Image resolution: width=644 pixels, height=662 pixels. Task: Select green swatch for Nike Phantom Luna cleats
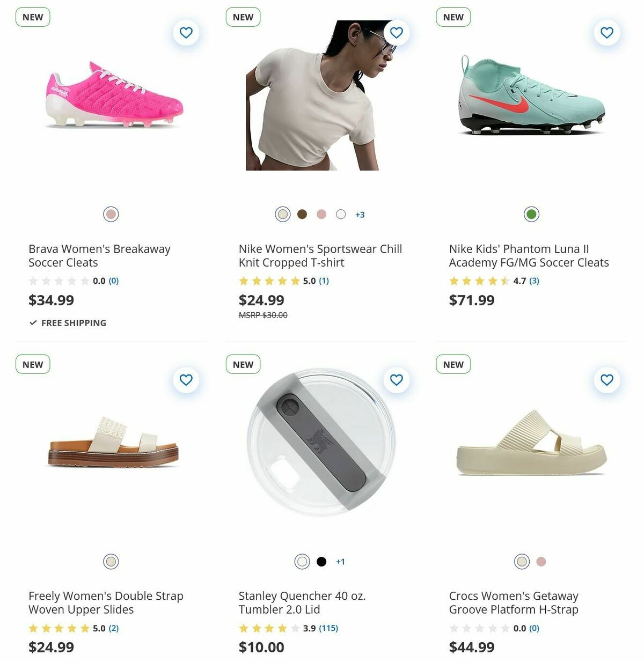point(531,215)
